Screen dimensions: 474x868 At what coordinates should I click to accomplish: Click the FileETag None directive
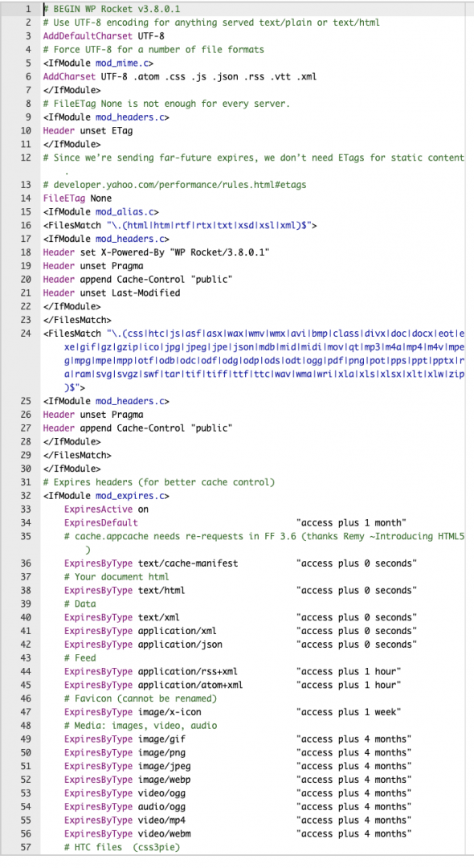(x=77, y=199)
